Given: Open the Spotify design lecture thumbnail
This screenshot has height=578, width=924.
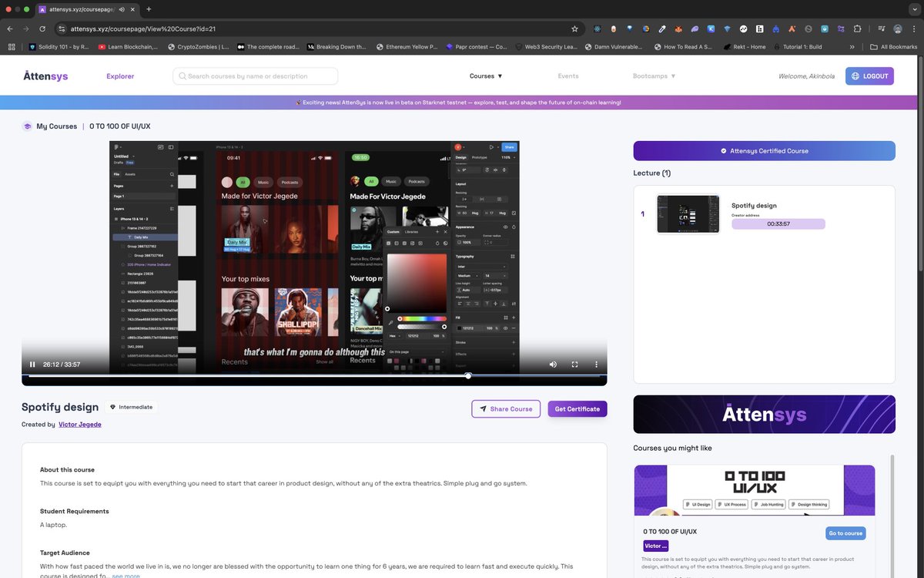Looking at the screenshot, I should coord(688,213).
